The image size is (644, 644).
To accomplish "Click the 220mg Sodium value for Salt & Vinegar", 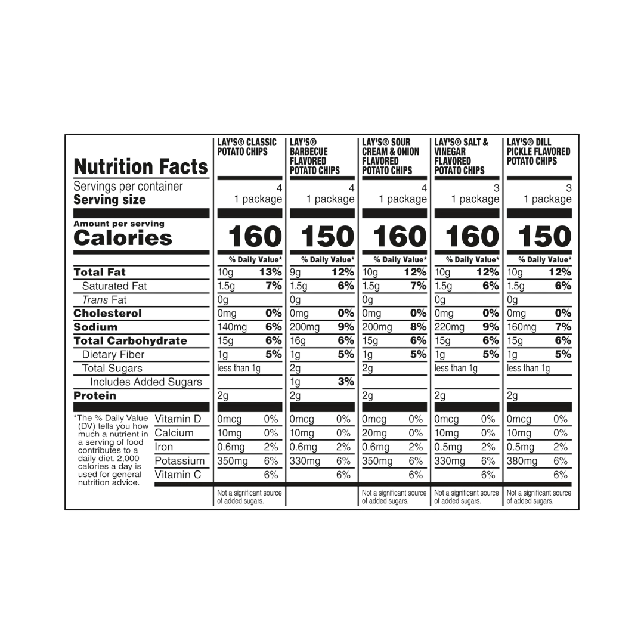I will point(450,327).
